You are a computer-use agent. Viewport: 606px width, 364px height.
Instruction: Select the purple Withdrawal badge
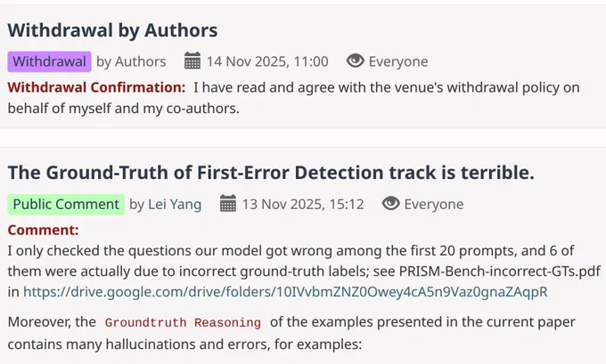tap(50, 61)
